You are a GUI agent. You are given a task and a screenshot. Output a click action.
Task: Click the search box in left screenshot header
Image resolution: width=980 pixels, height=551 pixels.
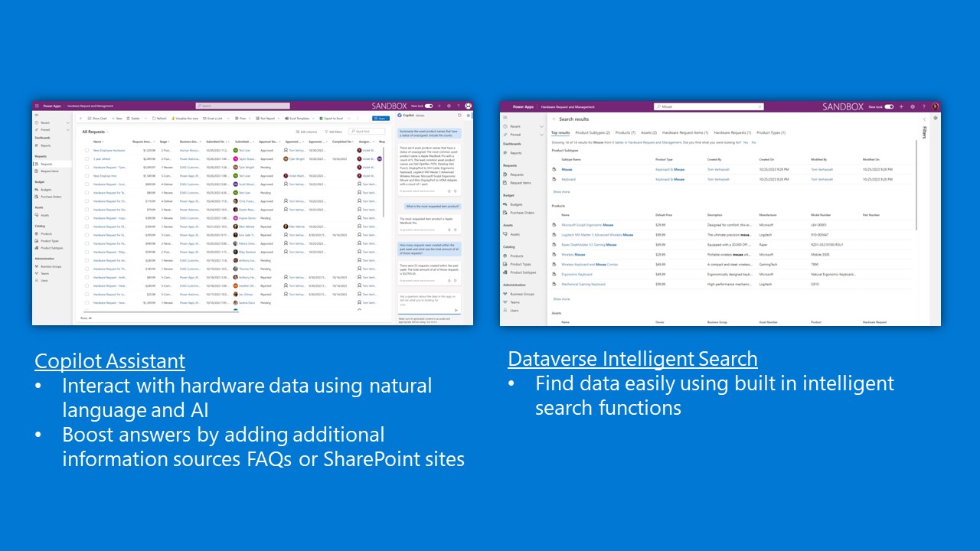(242, 106)
